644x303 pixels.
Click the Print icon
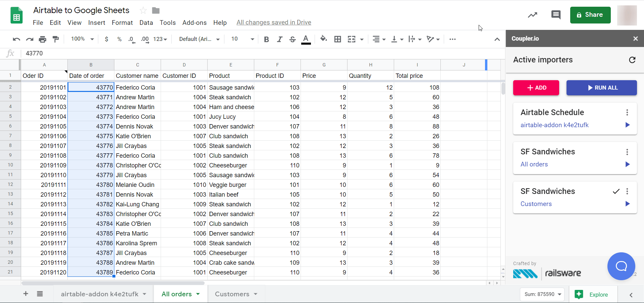(43, 39)
